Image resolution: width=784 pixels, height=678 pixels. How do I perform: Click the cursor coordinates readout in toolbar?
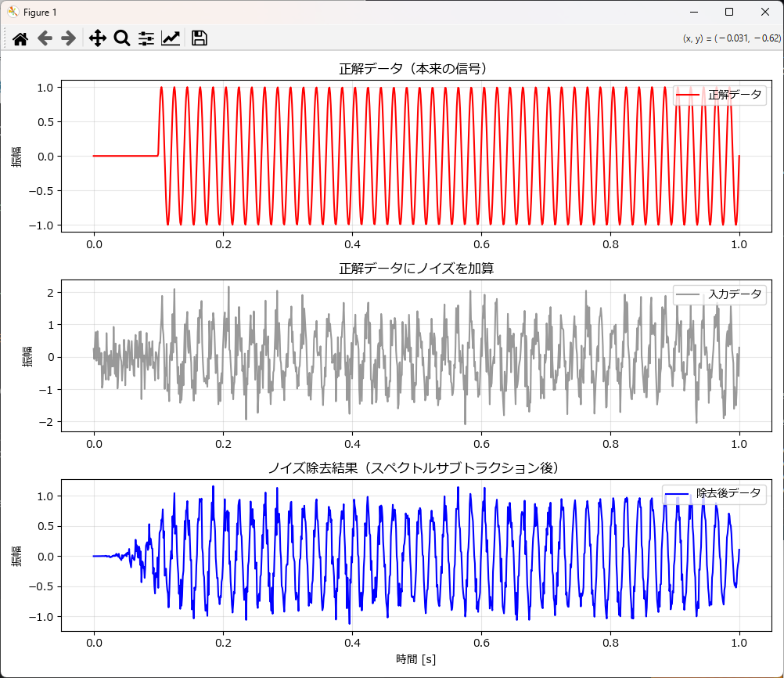732,38
